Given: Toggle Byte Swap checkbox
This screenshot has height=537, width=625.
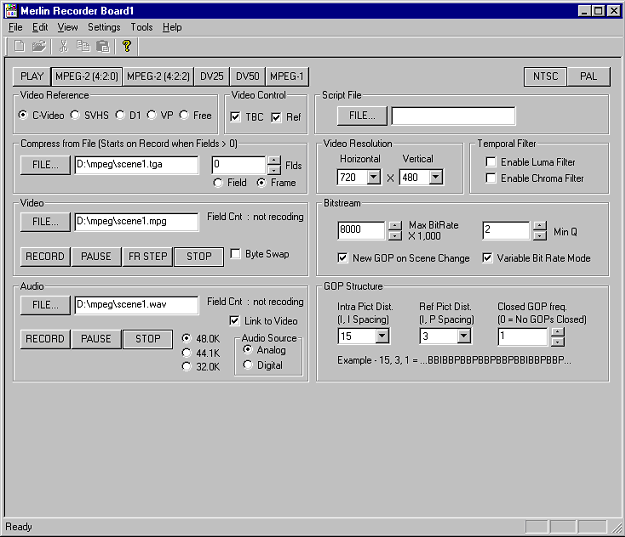Looking at the screenshot, I should point(235,254).
